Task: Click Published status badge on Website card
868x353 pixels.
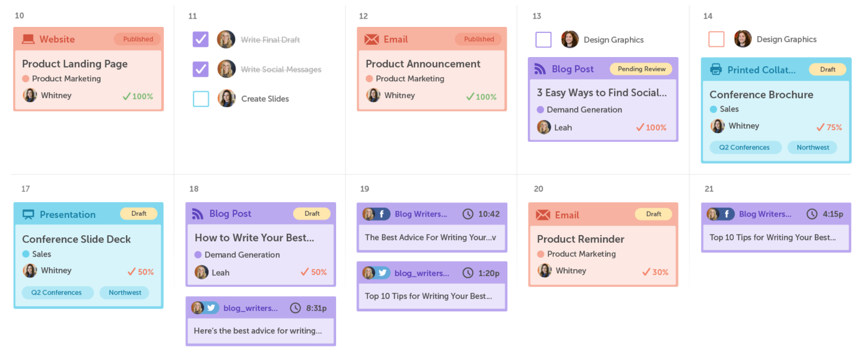Action: click(x=138, y=39)
